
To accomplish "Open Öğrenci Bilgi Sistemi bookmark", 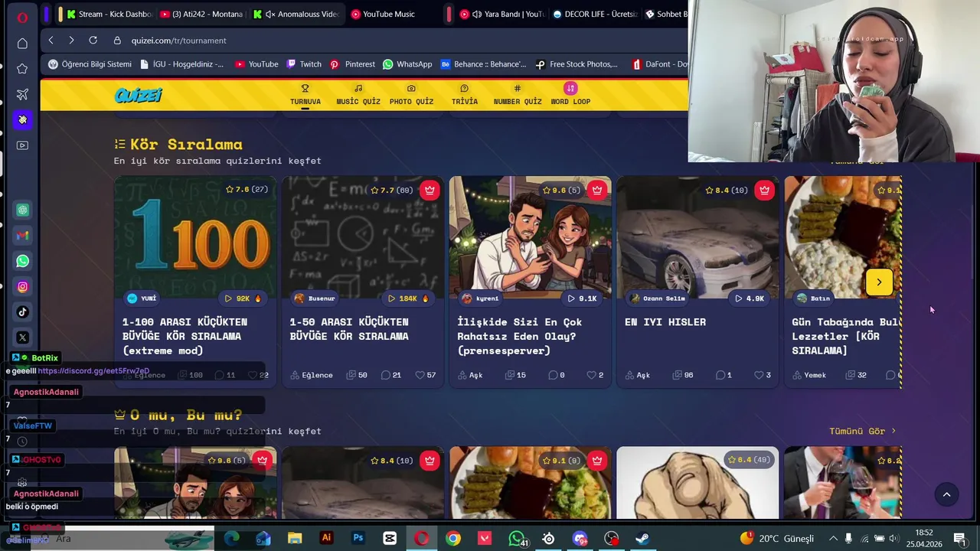I will pos(90,64).
